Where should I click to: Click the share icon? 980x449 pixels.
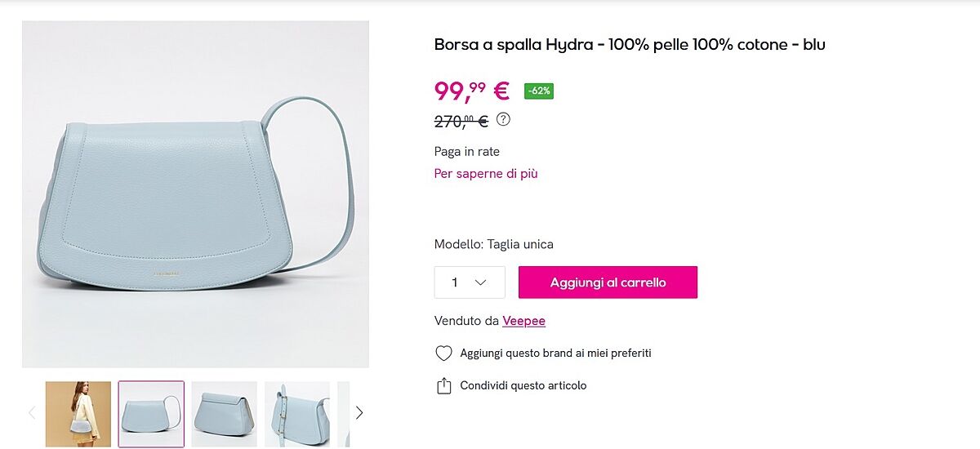point(443,386)
